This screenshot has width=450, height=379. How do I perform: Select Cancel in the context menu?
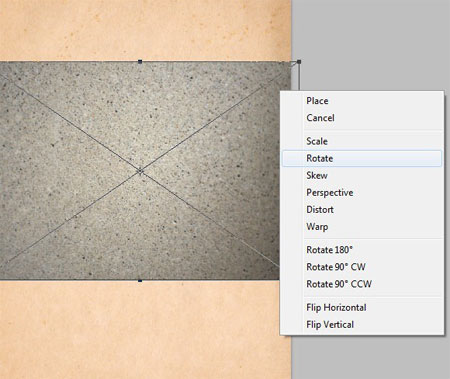point(362,118)
